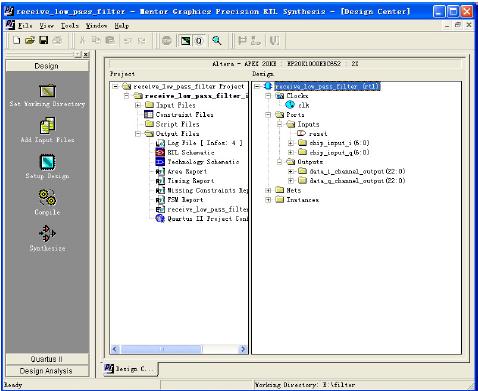The image size is (478, 391).
Task: Open the Design Analysis panel
Action: click(x=47, y=371)
